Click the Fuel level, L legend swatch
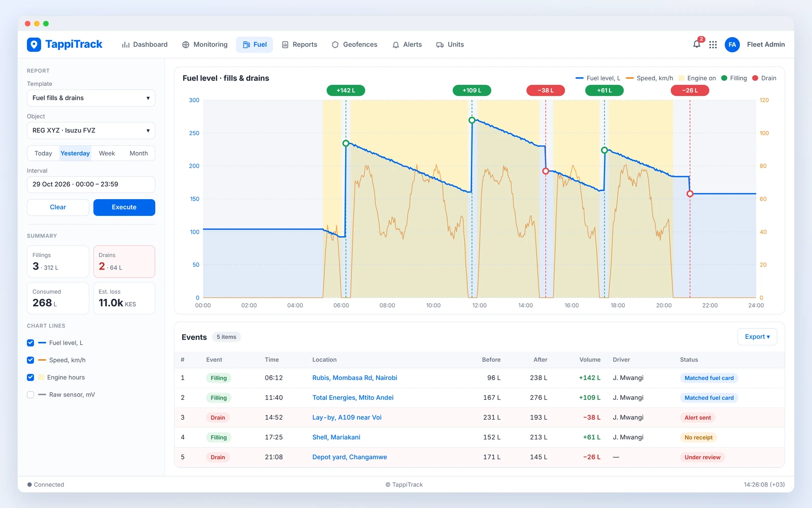Viewport: 812px width, 508px height. point(580,78)
